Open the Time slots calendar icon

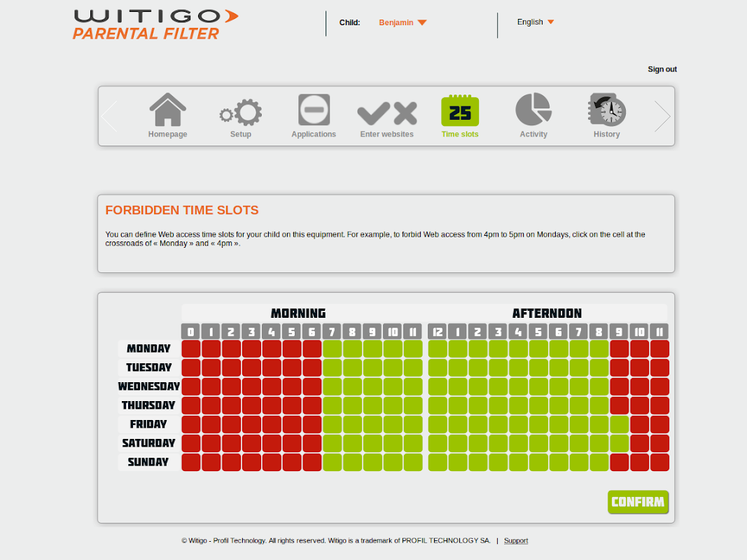tap(460, 111)
